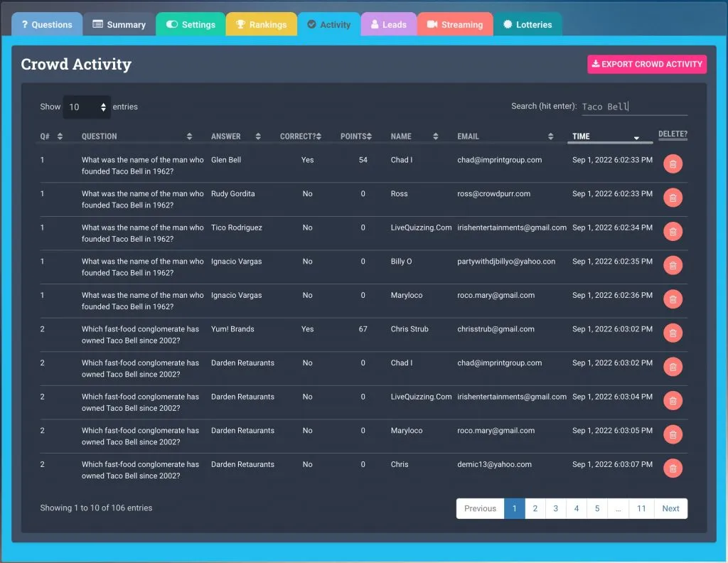This screenshot has width=728, height=563.
Task: Focus the Search field containing Taco Bell
Action: coord(634,107)
